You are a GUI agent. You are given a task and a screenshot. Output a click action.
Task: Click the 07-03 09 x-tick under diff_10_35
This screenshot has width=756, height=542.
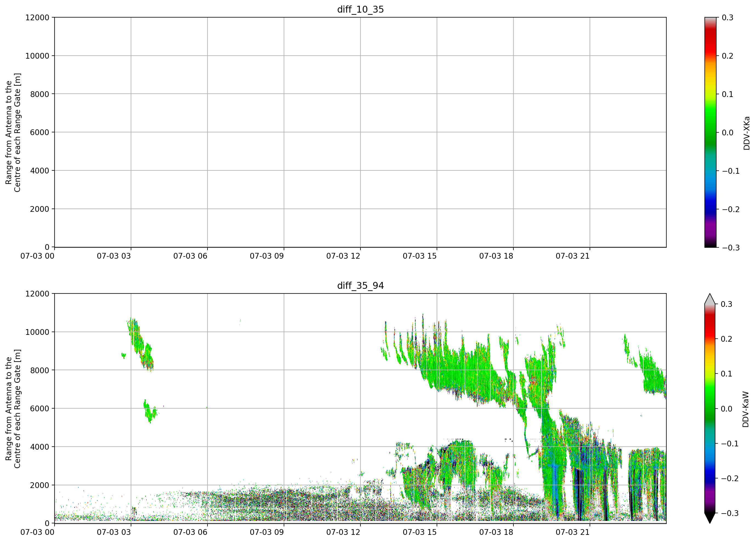tap(267, 256)
